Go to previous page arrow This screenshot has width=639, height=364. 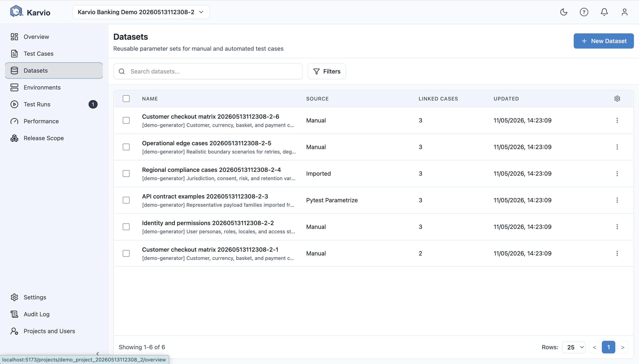[594, 347]
